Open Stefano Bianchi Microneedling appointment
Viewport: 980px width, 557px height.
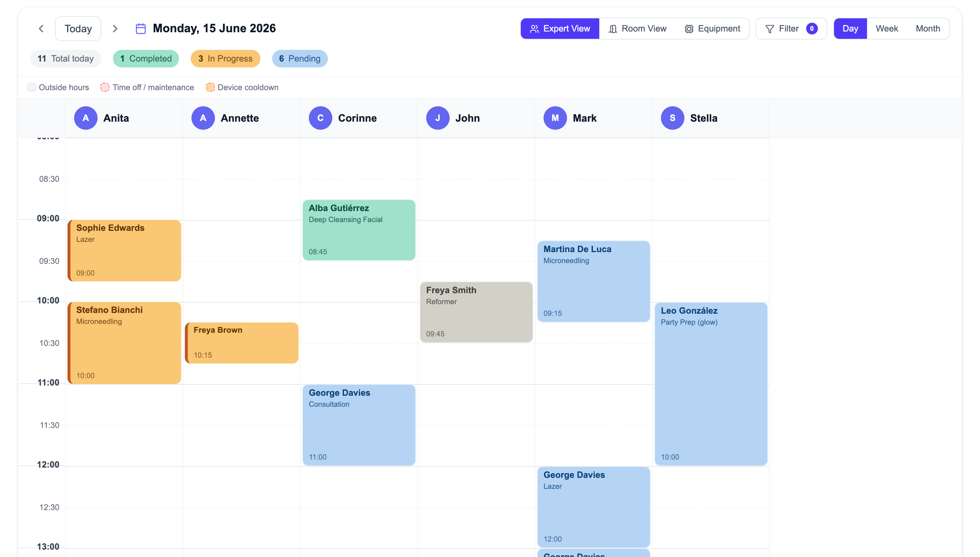pyautogui.click(x=124, y=343)
